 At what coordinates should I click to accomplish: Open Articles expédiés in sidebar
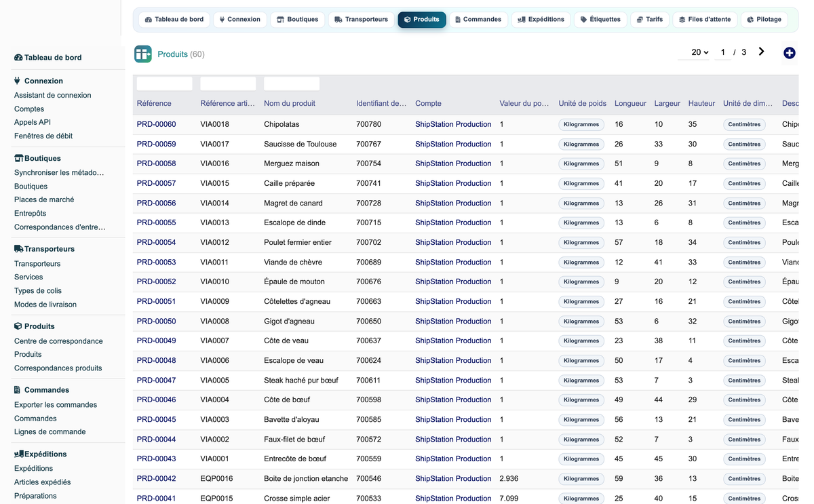pyautogui.click(x=42, y=482)
